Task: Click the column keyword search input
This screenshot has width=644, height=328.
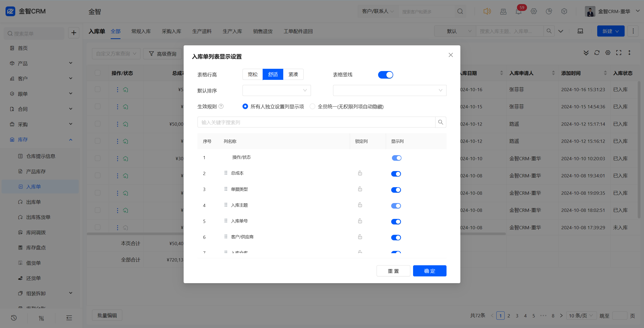Action: pyautogui.click(x=316, y=122)
